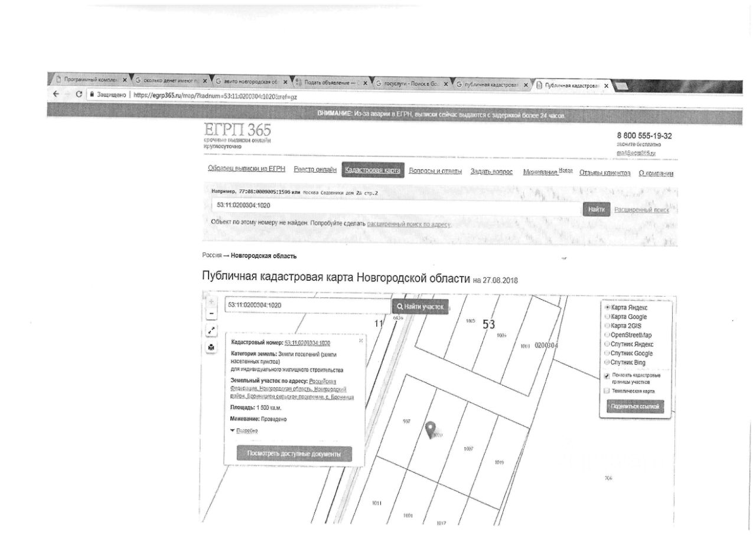This screenshot has width=756, height=535.
Task: Click parcel 997 on the map
Action: [406, 421]
